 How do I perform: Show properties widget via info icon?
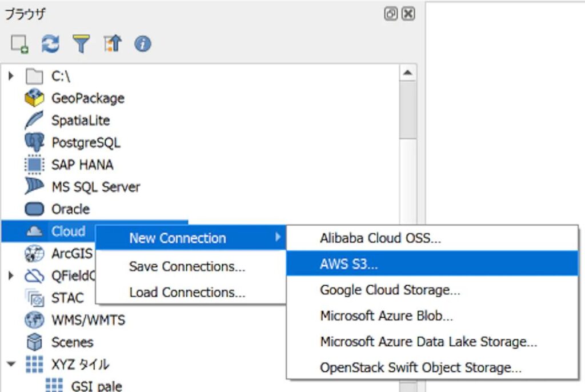pyautogui.click(x=143, y=44)
